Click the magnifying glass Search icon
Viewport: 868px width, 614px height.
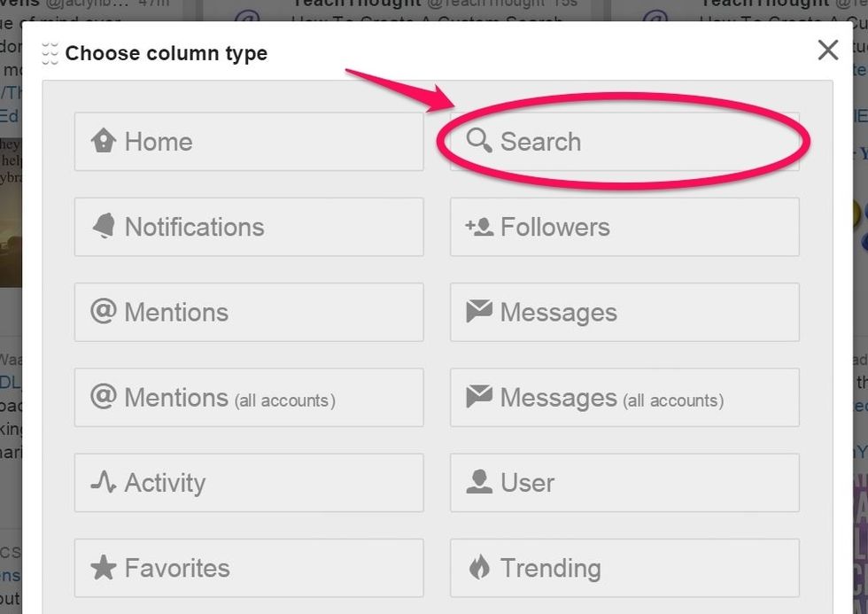(x=479, y=140)
